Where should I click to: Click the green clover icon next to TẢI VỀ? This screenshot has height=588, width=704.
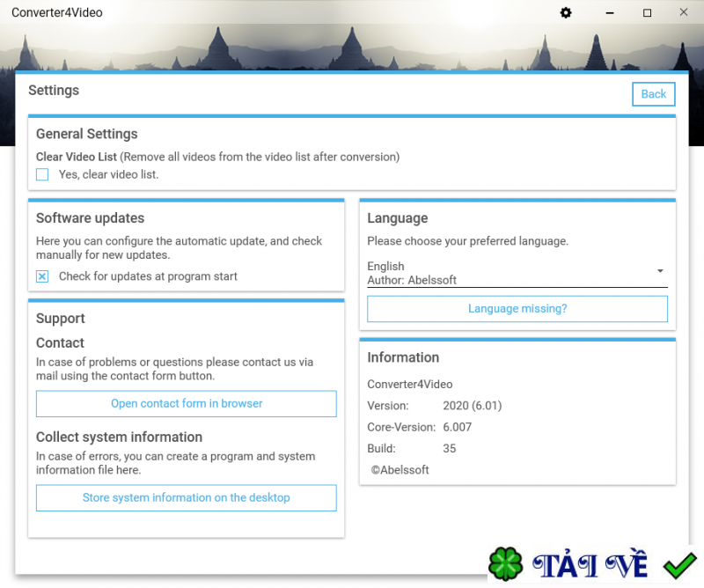506,563
